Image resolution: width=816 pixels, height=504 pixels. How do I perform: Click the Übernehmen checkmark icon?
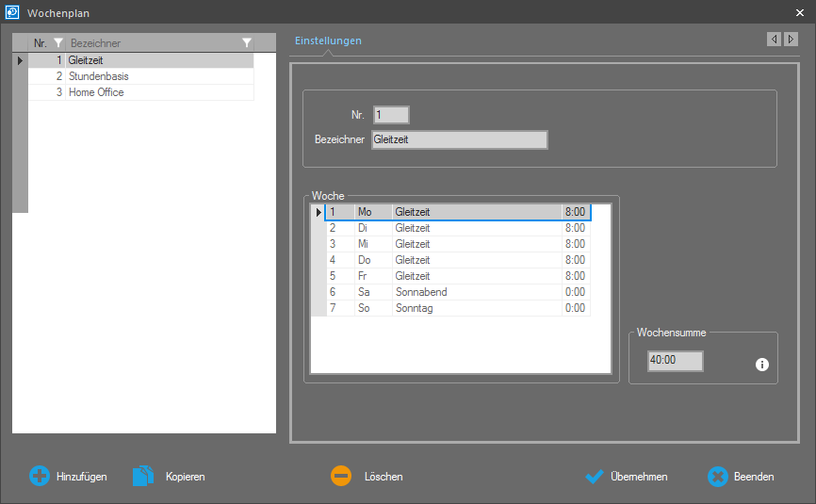click(x=594, y=477)
